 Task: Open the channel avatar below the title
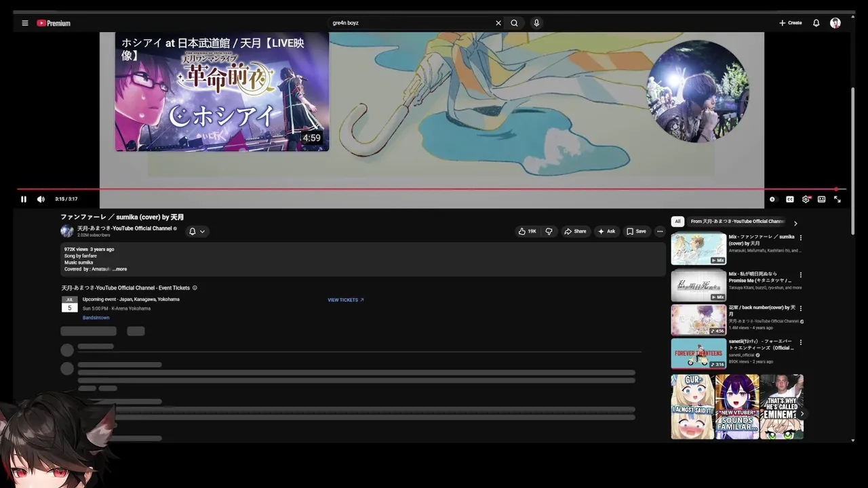67,231
